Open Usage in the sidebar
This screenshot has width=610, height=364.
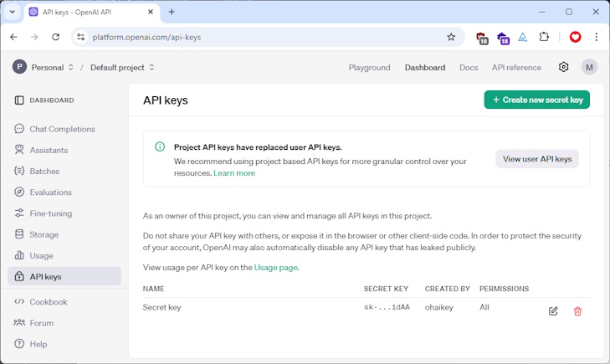tap(41, 255)
